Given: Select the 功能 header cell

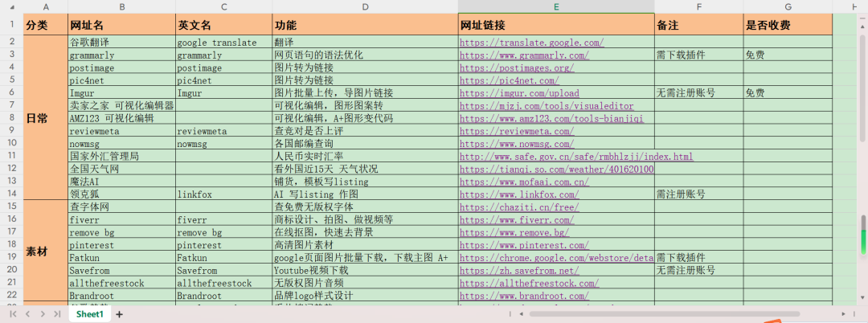Looking at the screenshot, I should pyautogui.click(x=366, y=25).
